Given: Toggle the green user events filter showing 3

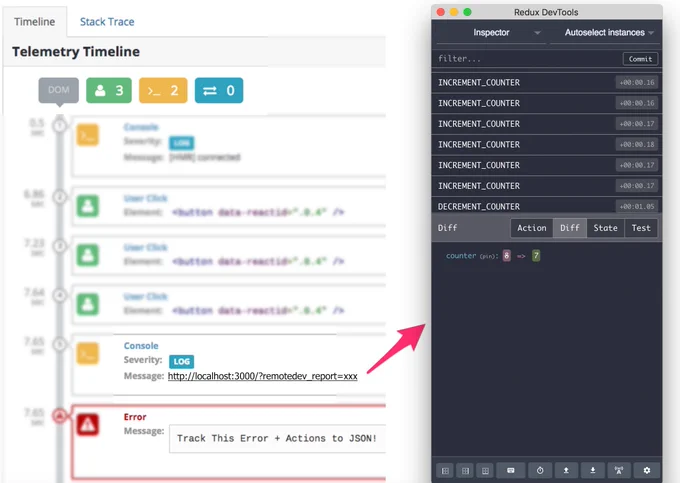Looking at the screenshot, I should 109,90.
